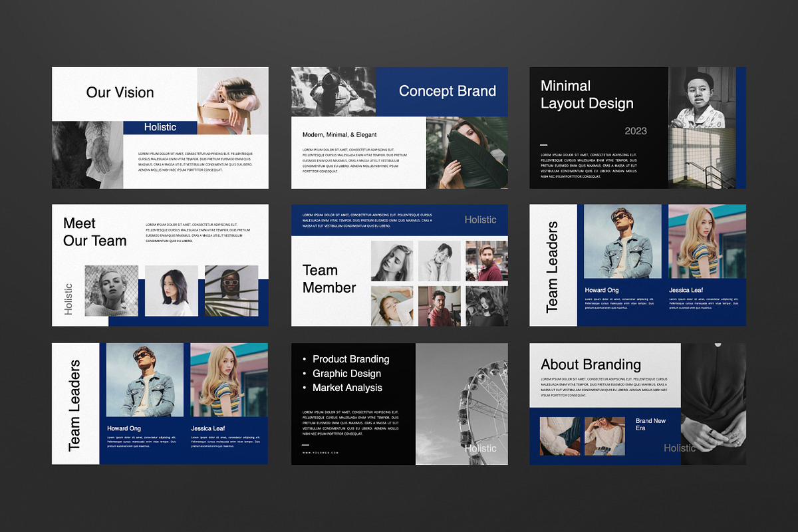Open the blonde woman by fence team photo
The height and width of the screenshot is (532, 798).
coord(112,291)
